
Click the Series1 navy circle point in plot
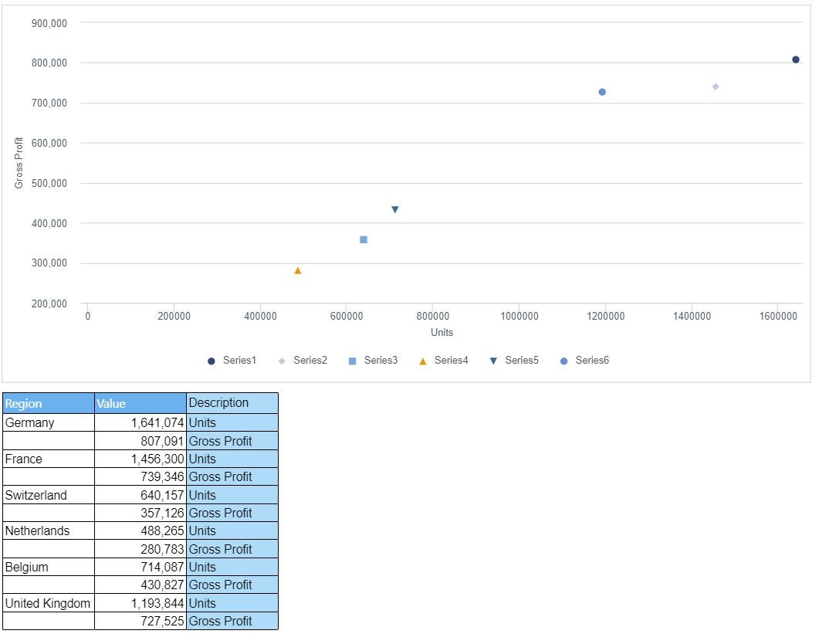795,60
